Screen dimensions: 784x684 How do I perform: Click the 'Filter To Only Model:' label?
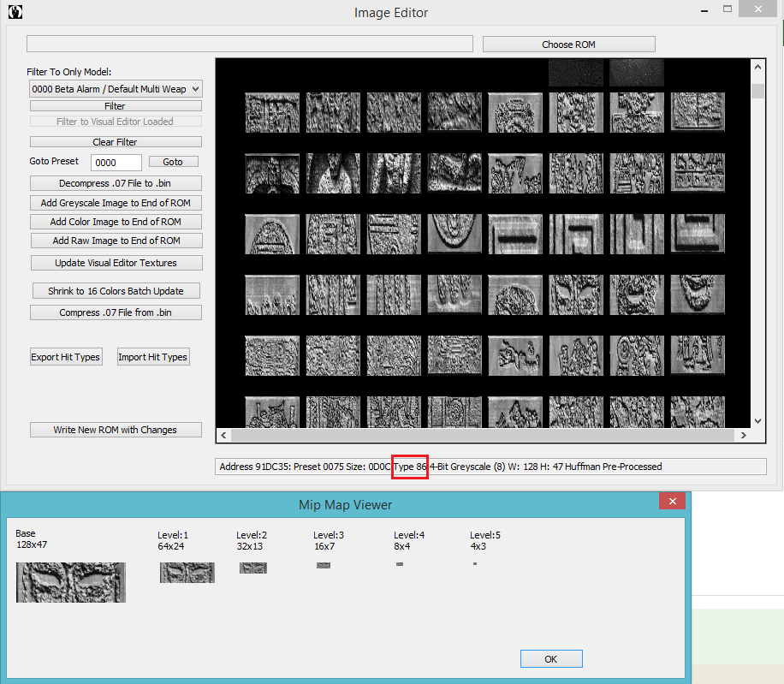(69, 72)
